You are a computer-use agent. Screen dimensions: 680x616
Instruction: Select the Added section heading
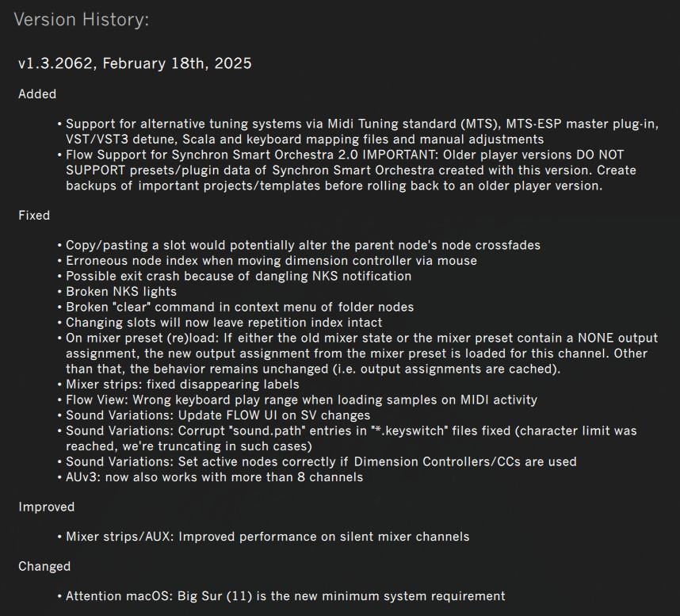point(37,94)
